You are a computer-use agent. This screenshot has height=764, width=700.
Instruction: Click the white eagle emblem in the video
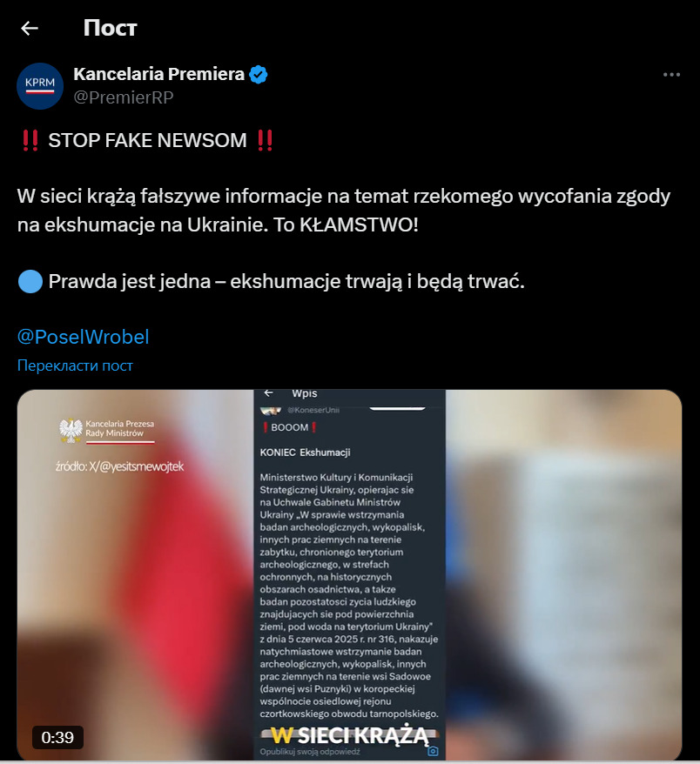coord(71,430)
